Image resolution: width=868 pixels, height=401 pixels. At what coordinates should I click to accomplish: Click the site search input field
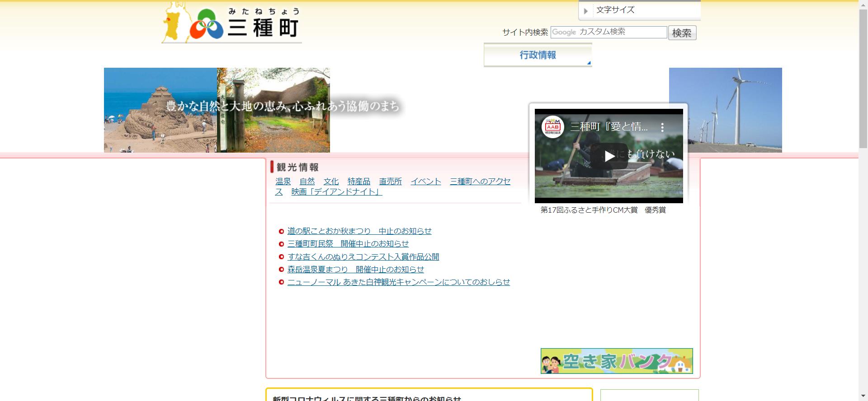pyautogui.click(x=609, y=32)
